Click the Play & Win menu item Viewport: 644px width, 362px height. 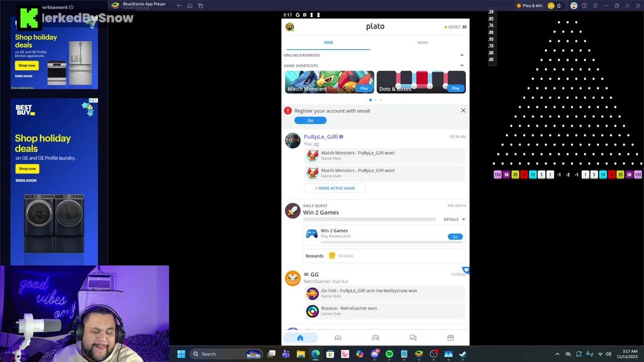click(x=529, y=6)
